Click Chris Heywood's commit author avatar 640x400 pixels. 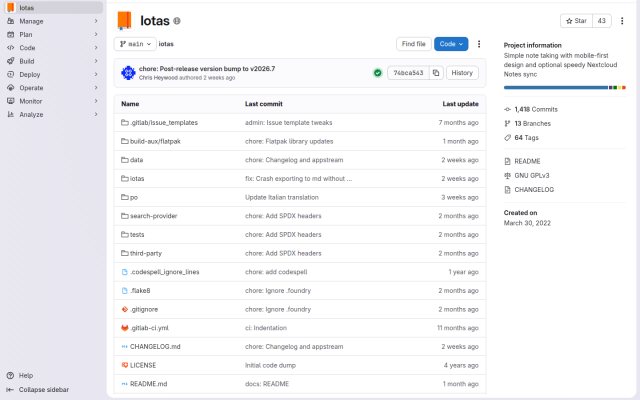128,73
